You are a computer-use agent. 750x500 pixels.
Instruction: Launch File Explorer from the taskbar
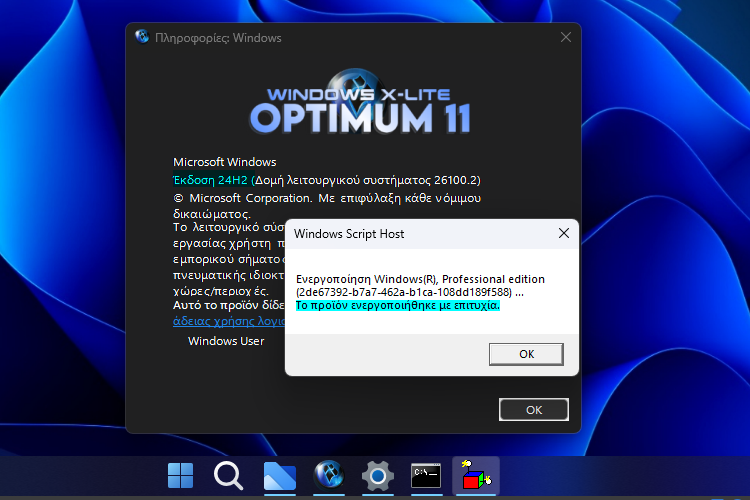pos(280,476)
